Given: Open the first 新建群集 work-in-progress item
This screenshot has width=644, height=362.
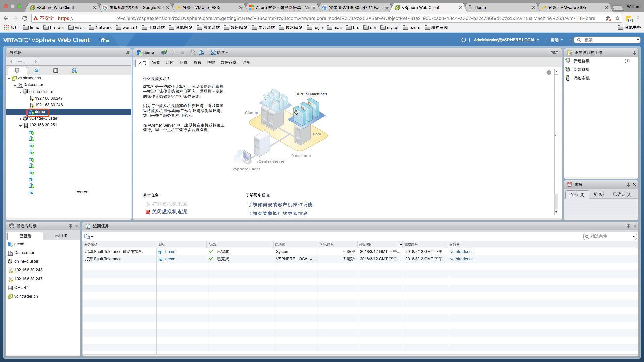Looking at the screenshot, I should coord(581,61).
